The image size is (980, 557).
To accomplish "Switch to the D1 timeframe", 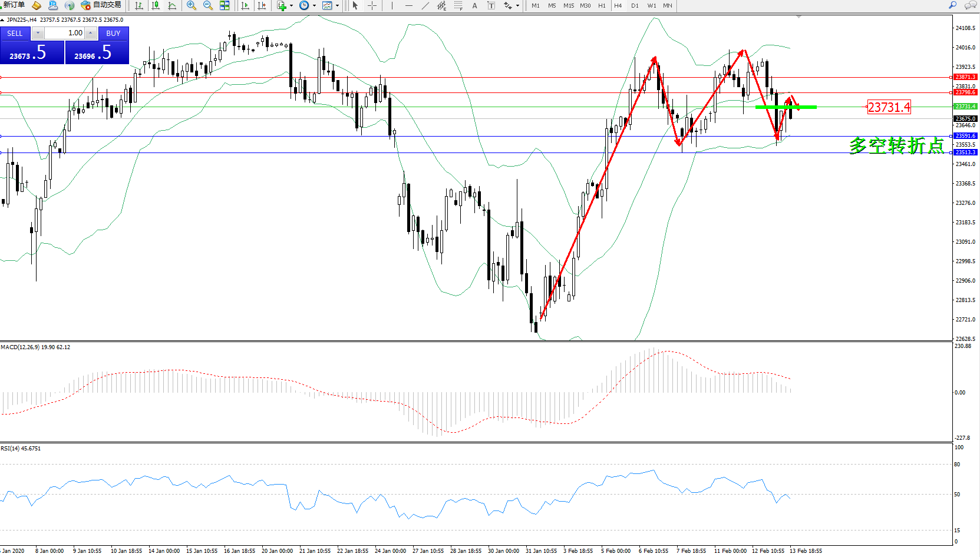I will (635, 5).
